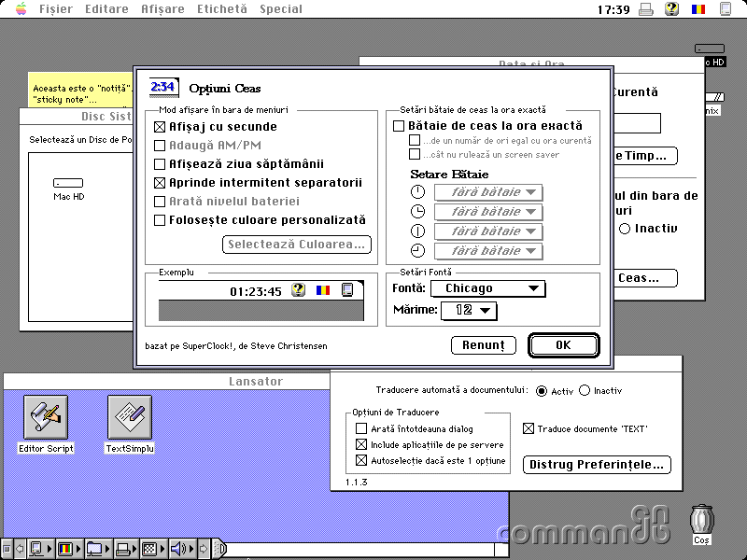Check Afișează ziua săptămânii
The image size is (747, 560).
[160, 164]
